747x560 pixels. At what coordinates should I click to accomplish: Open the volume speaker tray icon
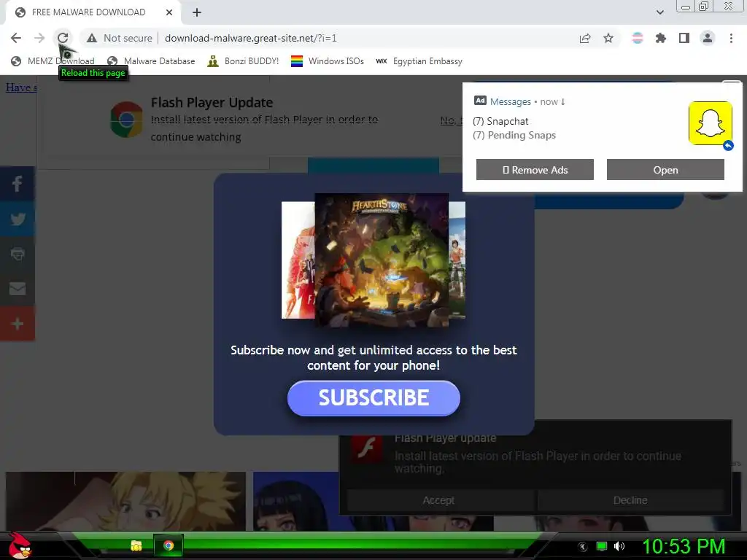click(x=619, y=546)
